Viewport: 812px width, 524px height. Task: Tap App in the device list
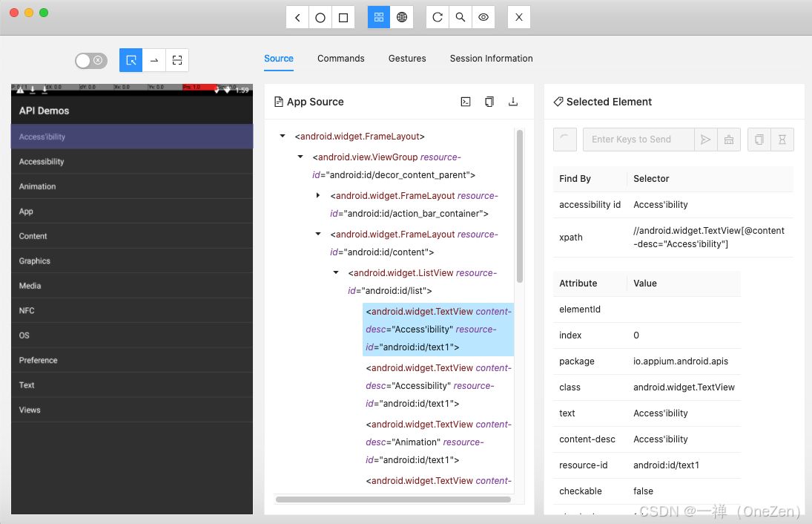point(132,212)
